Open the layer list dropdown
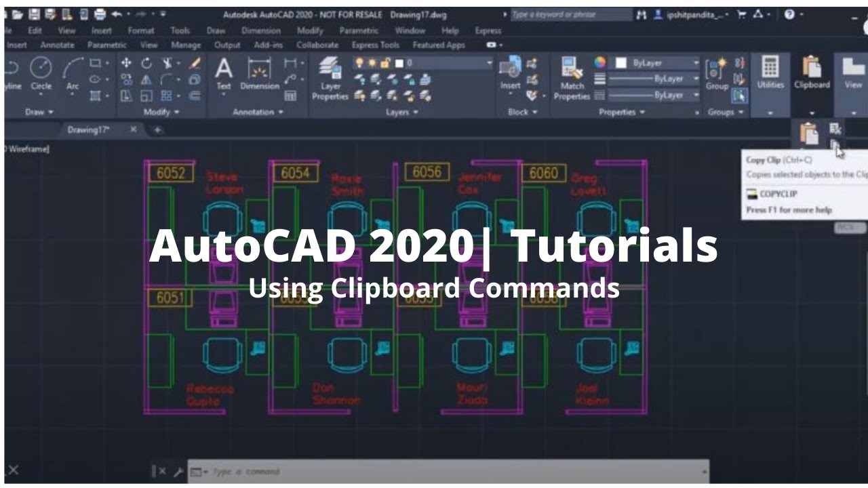 pyautogui.click(x=490, y=63)
